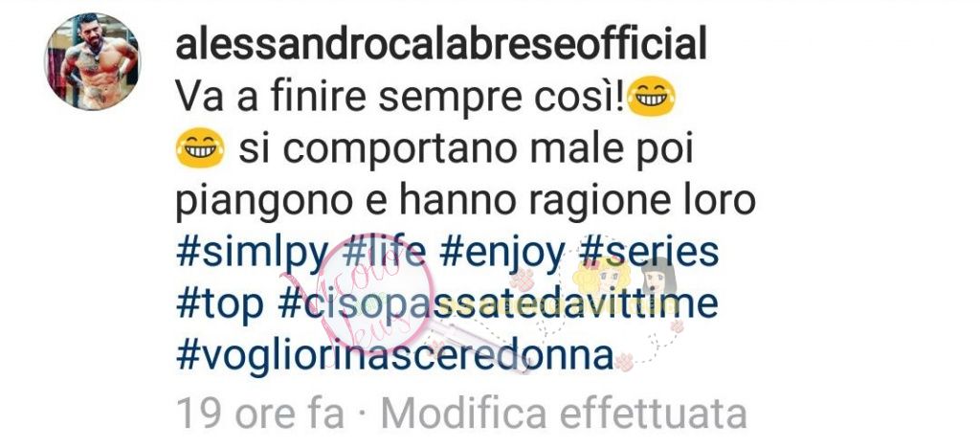The image size is (980, 448).
Task: Click the "Va a finire sempre così!" text
Action: [400, 98]
